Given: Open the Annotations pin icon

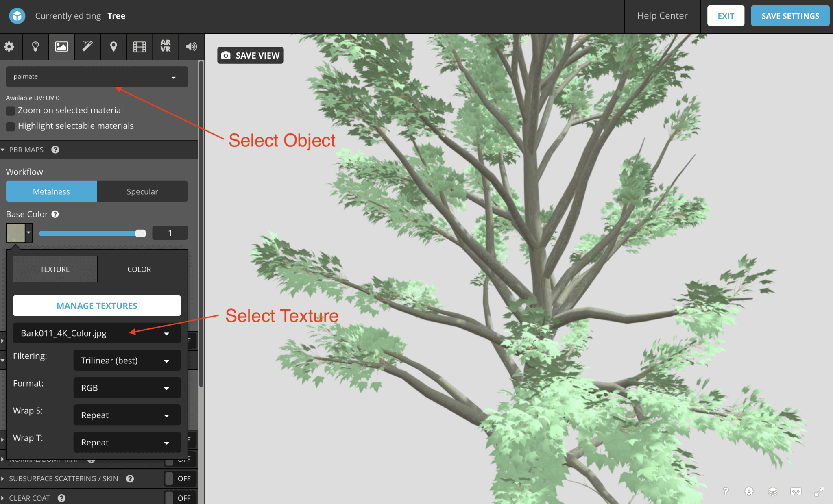Looking at the screenshot, I should (x=113, y=47).
